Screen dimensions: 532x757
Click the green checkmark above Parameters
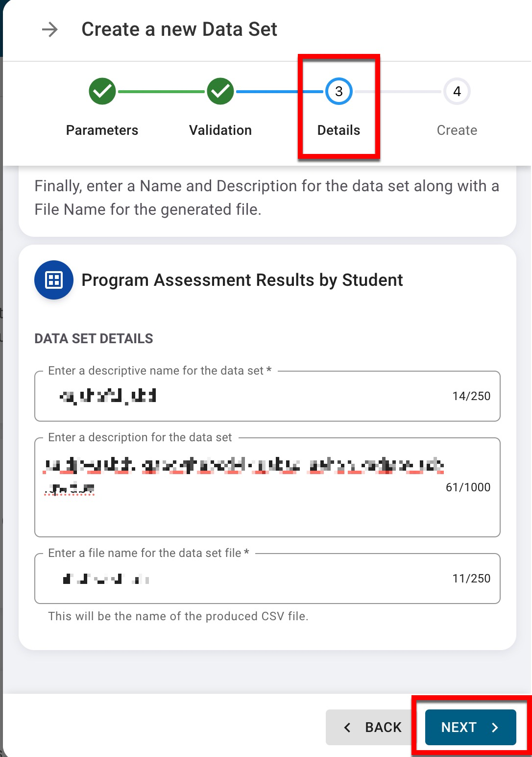[102, 91]
